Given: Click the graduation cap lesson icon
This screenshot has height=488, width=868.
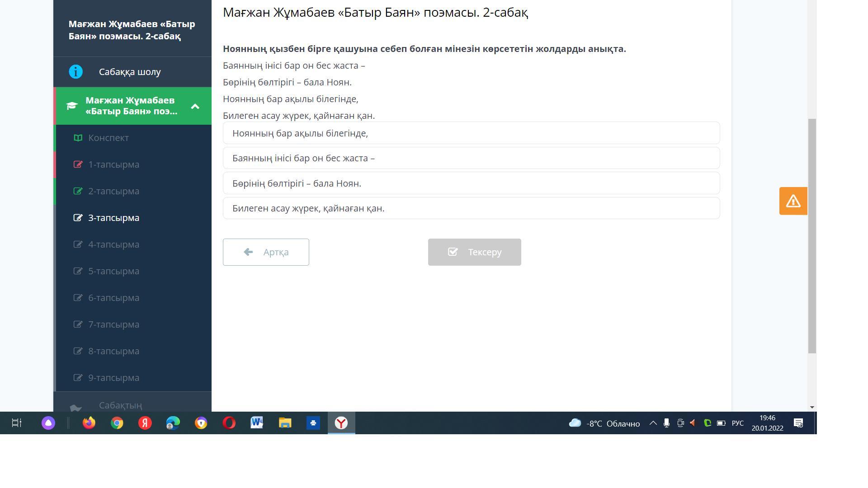Looking at the screenshot, I should (x=72, y=106).
